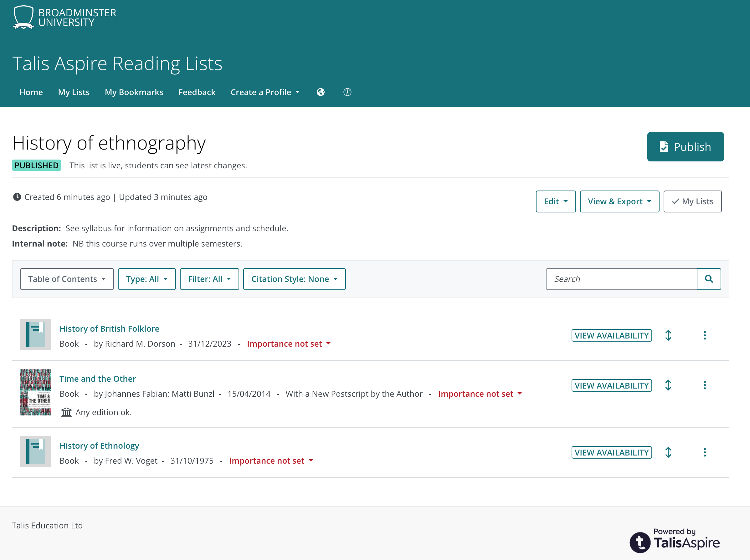
Task: Open three-dot menu for History of British Folklore
Action: point(705,335)
